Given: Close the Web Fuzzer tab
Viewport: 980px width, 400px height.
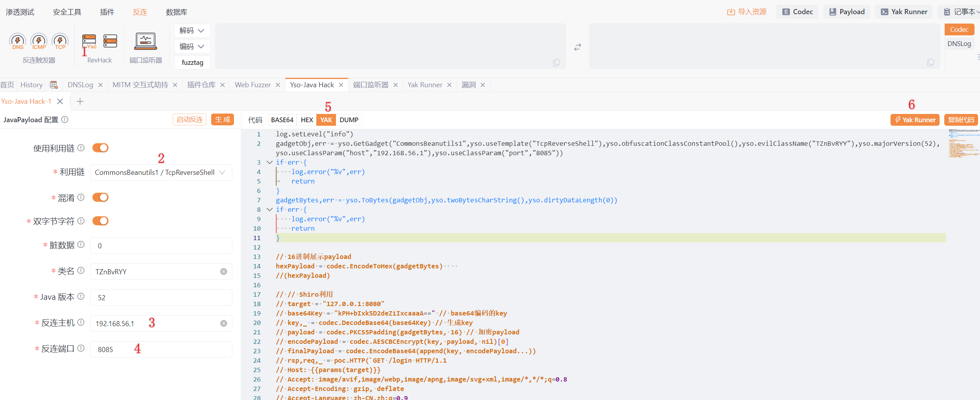Looking at the screenshot, I should point(278,85).
